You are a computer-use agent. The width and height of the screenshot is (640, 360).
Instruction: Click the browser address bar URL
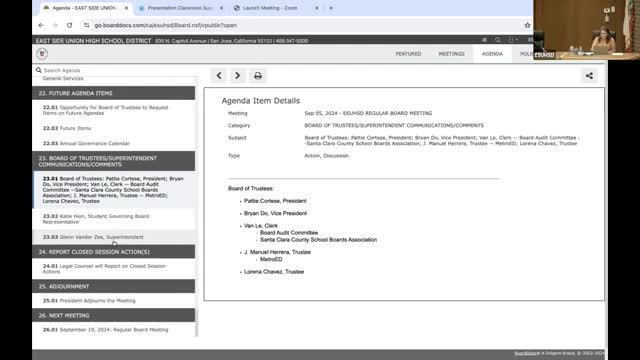coord(166,25)
